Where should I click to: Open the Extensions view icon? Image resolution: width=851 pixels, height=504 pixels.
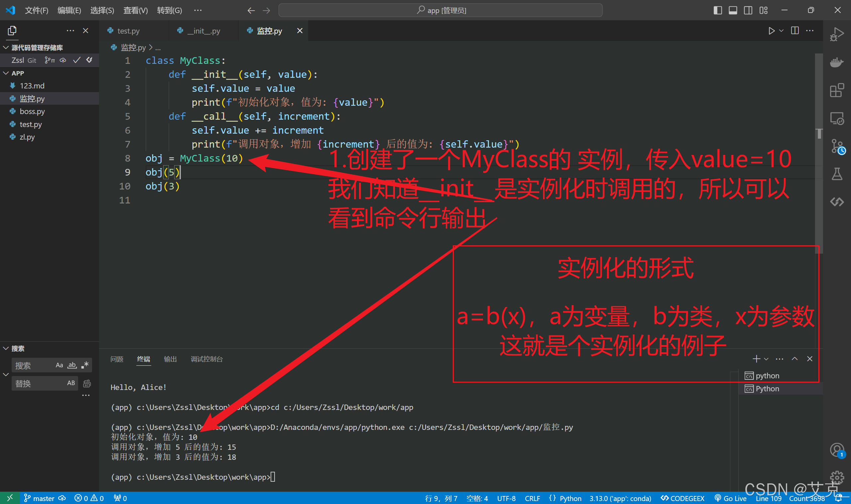[837, 91]
